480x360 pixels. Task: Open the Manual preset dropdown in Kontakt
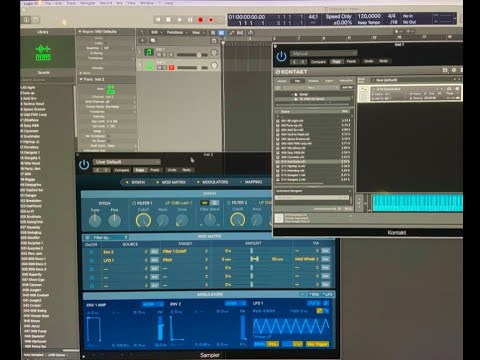click(x=323, y=53)
